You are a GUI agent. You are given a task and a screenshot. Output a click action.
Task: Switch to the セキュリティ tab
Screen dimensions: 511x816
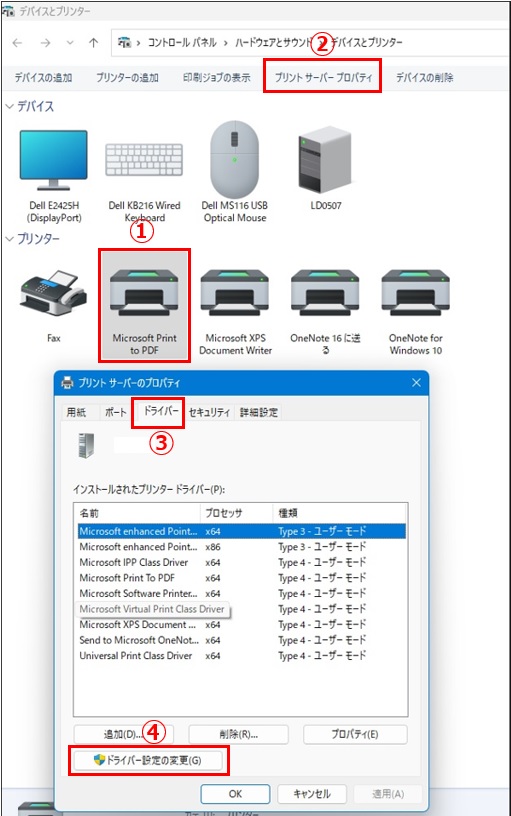tap(209, 412)
